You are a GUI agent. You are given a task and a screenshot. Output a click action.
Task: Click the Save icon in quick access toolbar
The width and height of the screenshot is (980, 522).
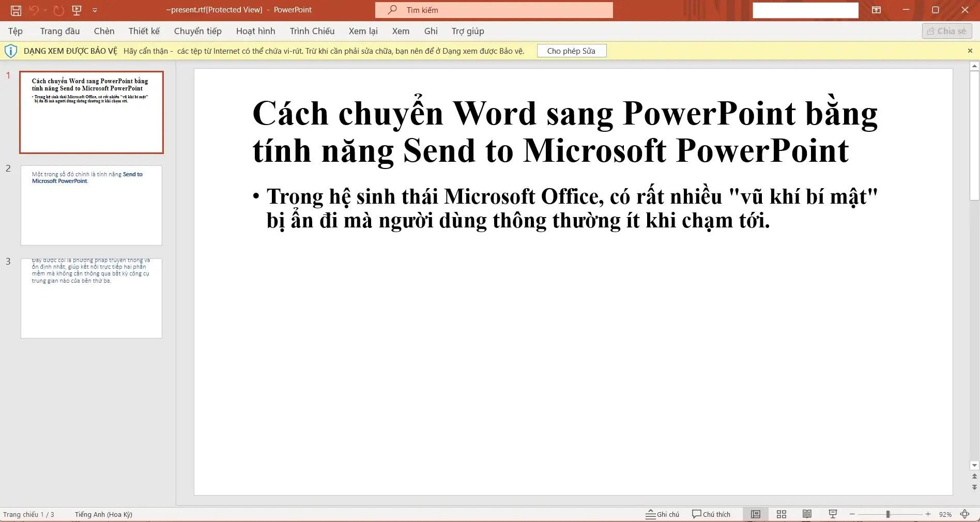(x=16, y=10)
